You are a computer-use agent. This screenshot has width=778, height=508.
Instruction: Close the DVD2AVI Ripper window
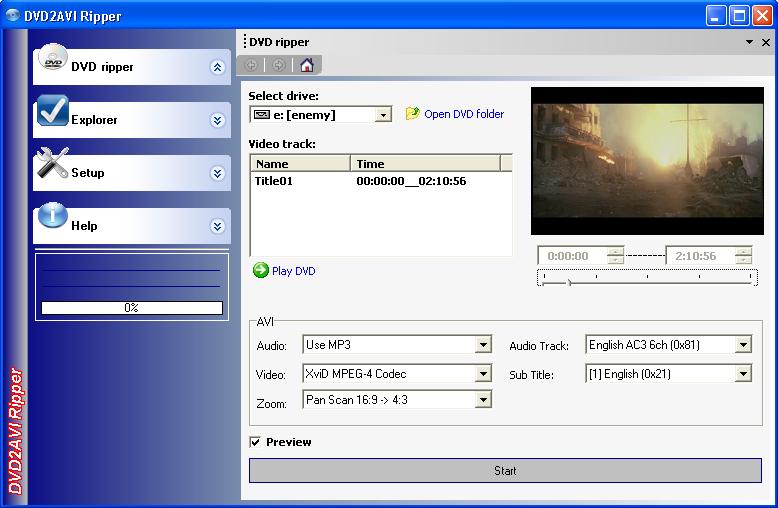point(762,16)
